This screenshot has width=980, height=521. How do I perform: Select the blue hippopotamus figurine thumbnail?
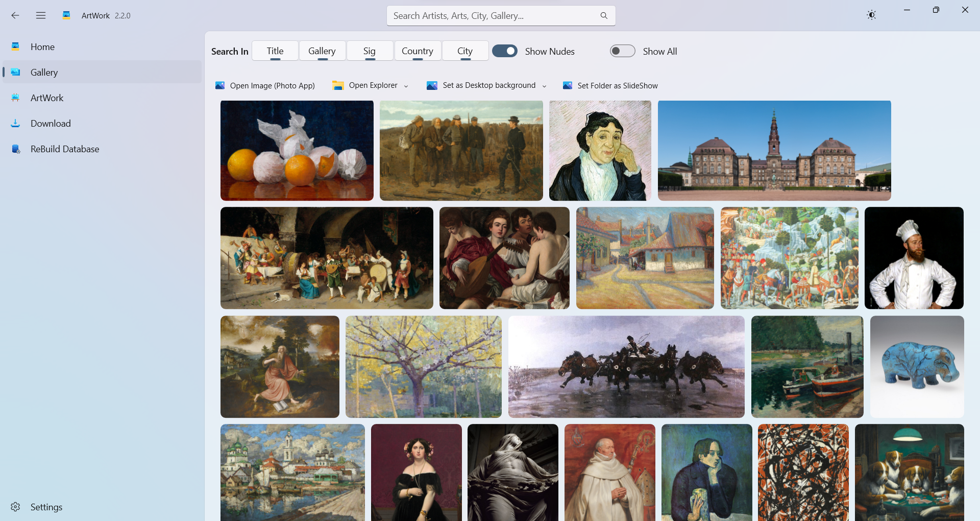(917, 367)
